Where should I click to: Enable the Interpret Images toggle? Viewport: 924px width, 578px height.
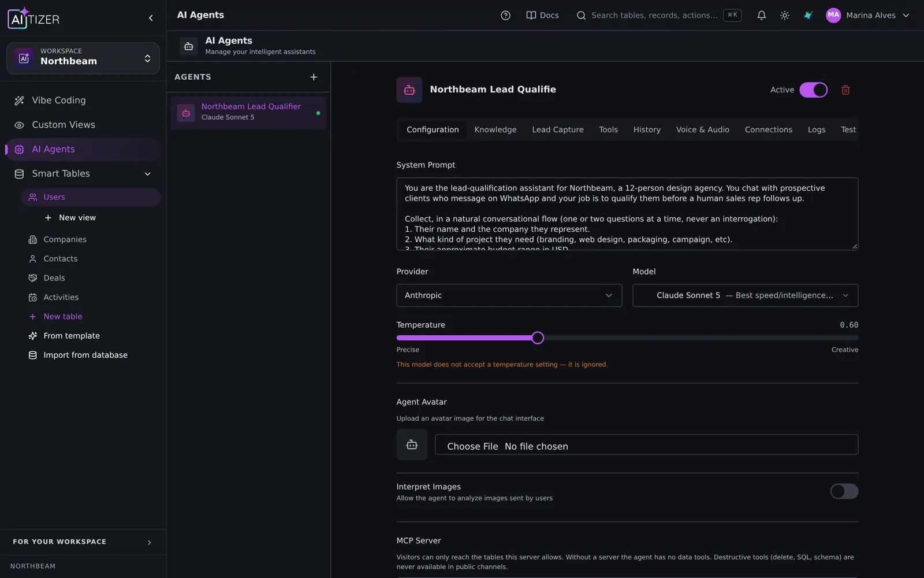coord(844,491)
